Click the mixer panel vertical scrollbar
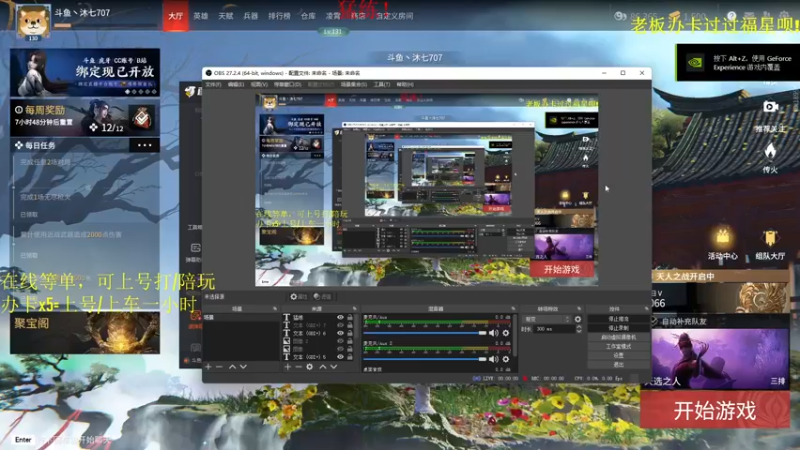 [x=514, y=337]
